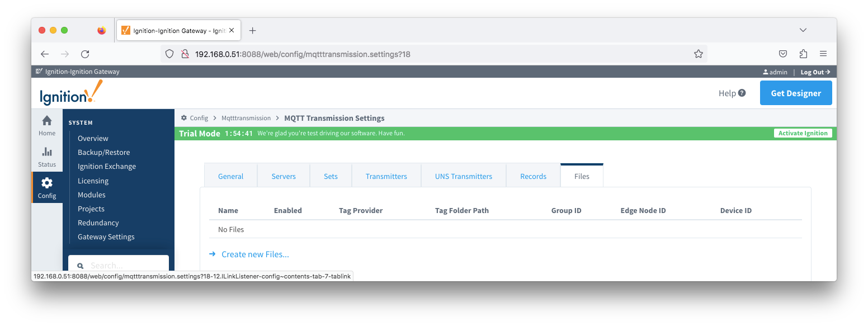Click the shield tracking protection icon
Screen dimensions: 868x326
pos(170,54)
